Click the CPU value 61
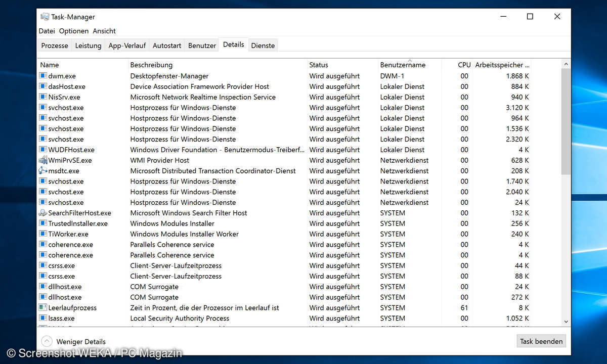The height and width of the screenshot is (364, 607). 464,307
